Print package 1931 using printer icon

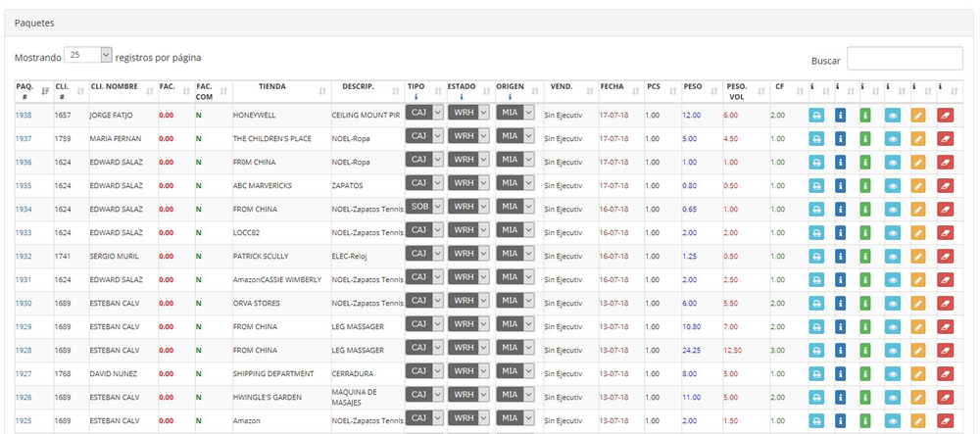816,280
